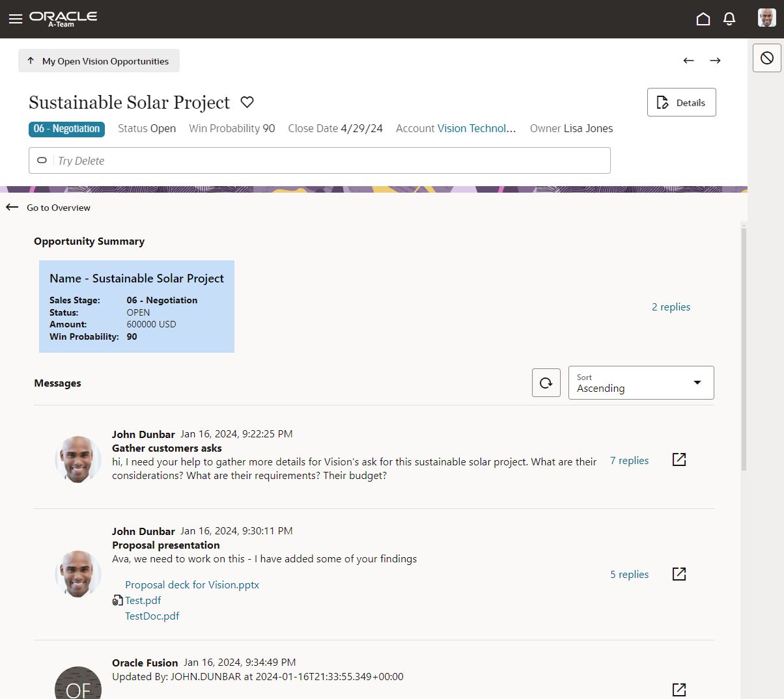Open the navigation hamburger menu
The height and width of the screenshot is (699, 784).
[16, 19]
